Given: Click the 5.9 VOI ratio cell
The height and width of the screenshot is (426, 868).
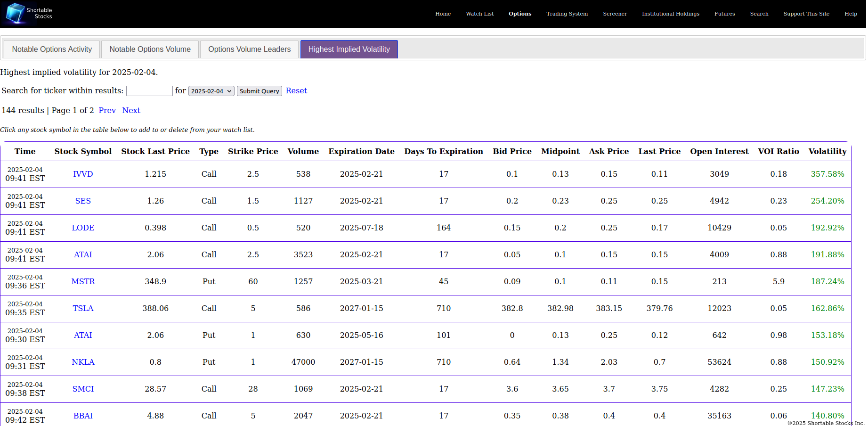Looking at the screenshot, I should 779,281.
